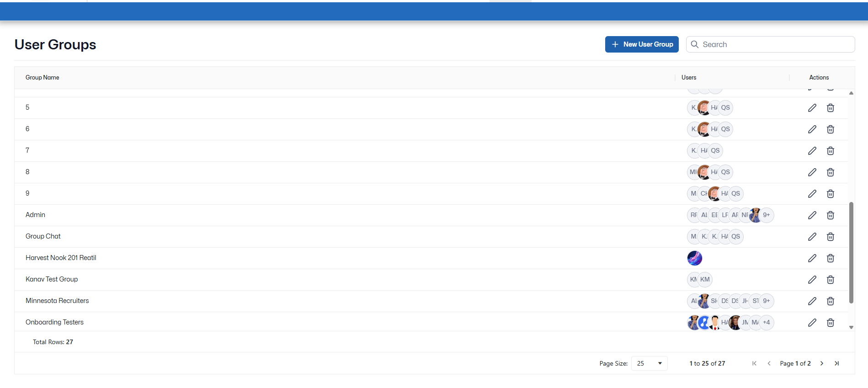The width and height of the screenshot is (868, 388).
Task: Edit Kanav Test Group
Action: pos(812,280)
